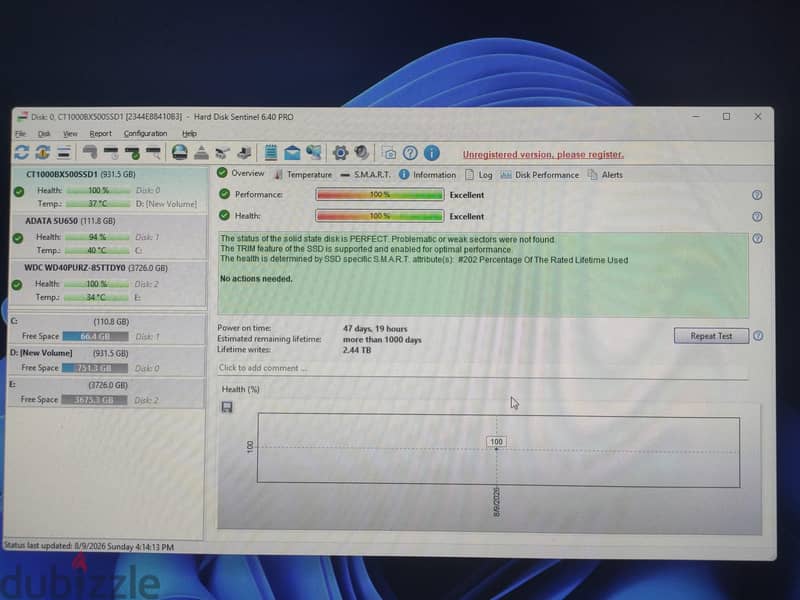Click the CT1000BX500SSD1 Temp 37 °C value

[98, 204]
